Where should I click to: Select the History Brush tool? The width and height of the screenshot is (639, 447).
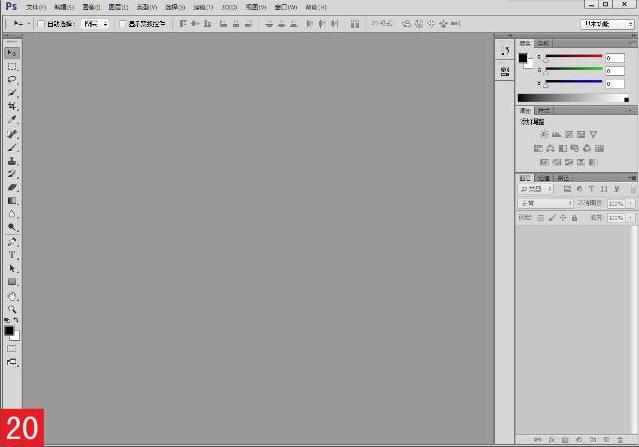12,174
